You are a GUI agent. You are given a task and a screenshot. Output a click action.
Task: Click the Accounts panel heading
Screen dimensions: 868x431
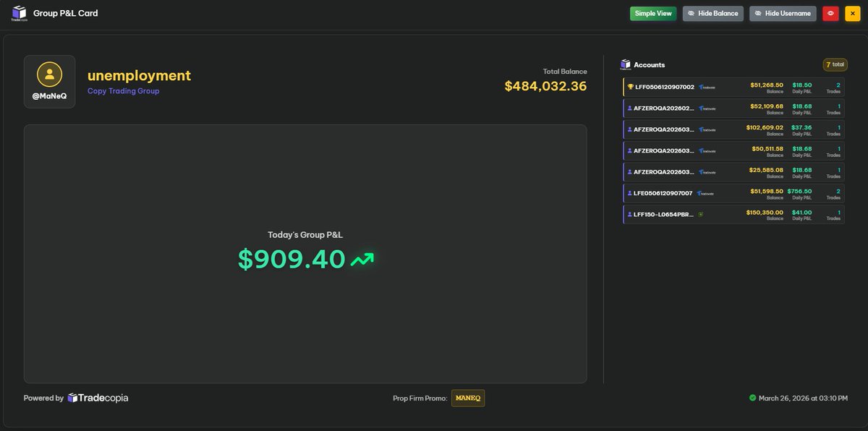point(650,64)
